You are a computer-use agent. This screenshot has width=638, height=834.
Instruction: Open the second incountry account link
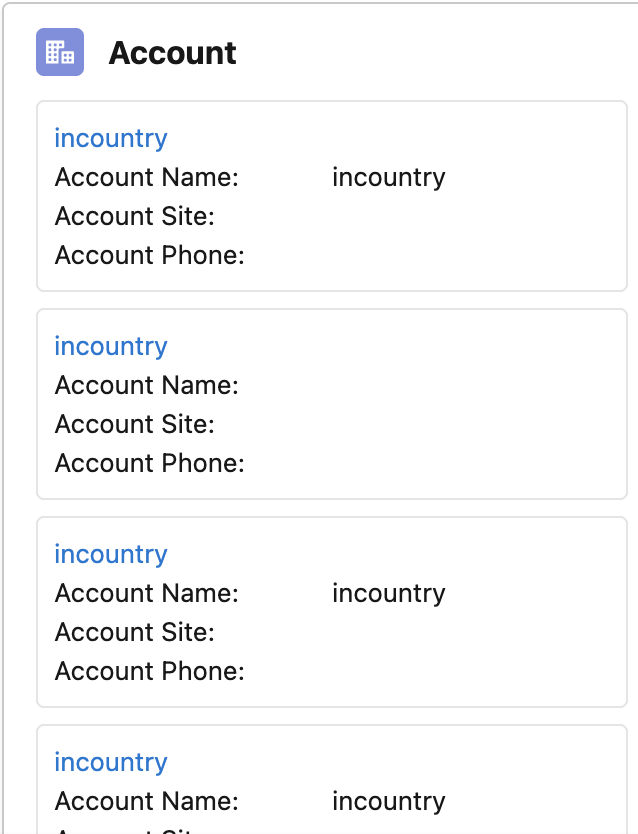tap(110, 346)
